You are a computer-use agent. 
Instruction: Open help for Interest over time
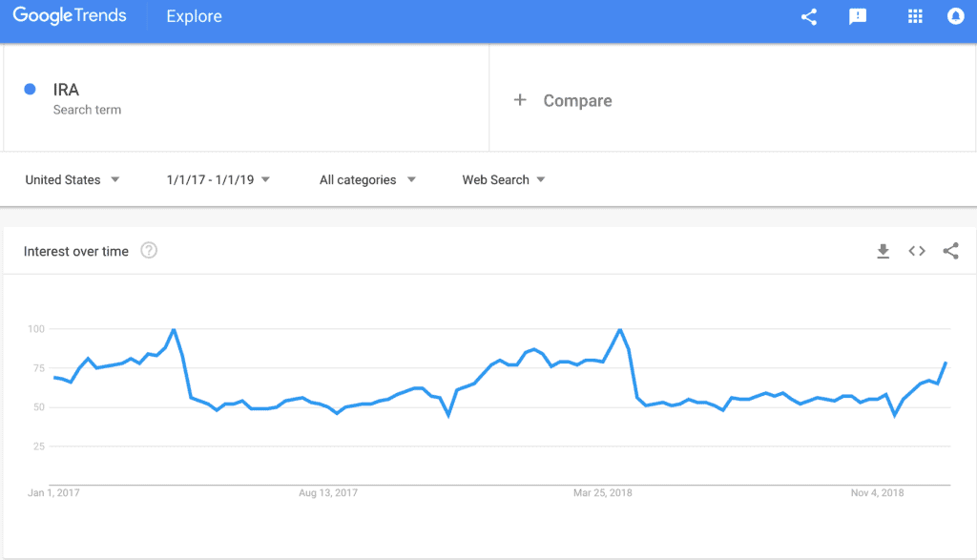tap(148, 250)
